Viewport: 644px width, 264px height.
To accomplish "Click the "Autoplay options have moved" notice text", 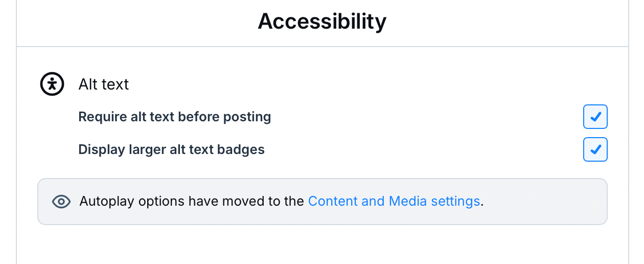I will (x=192, y=201).
